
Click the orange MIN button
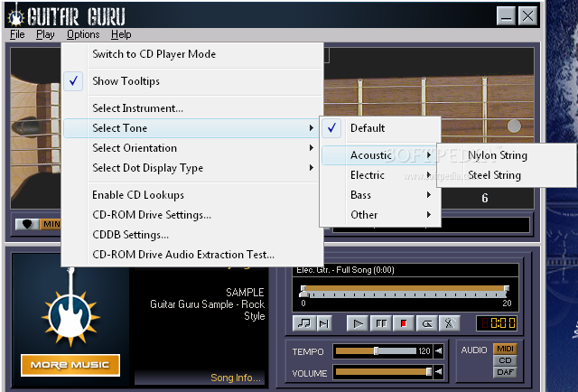51,224
